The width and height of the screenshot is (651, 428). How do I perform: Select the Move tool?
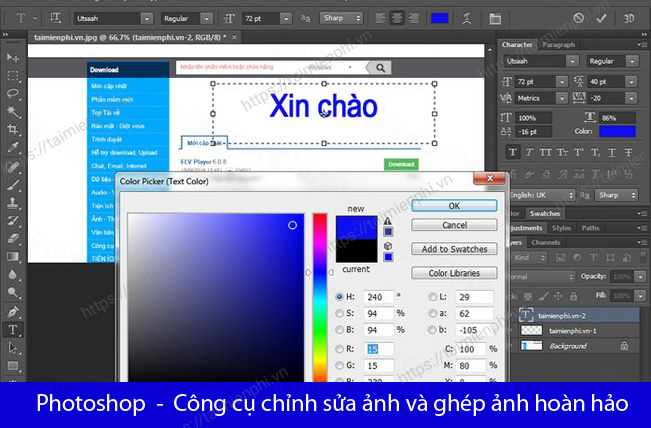pyautogui.click(x=13, y=57)
